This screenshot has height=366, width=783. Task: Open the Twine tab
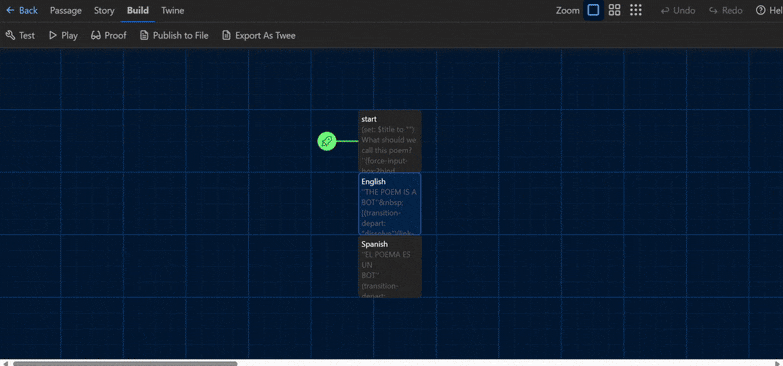(x=172, y=10)
